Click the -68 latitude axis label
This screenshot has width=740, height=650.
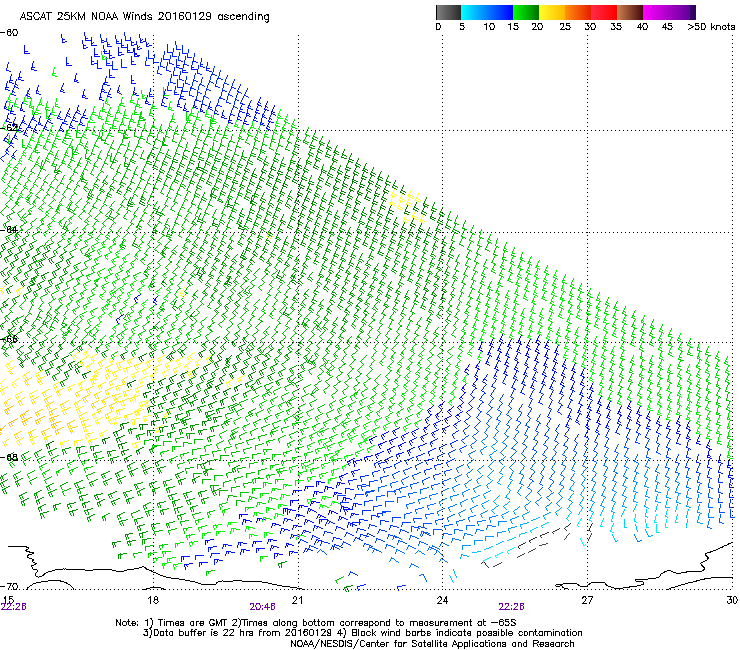pos(9,457)
